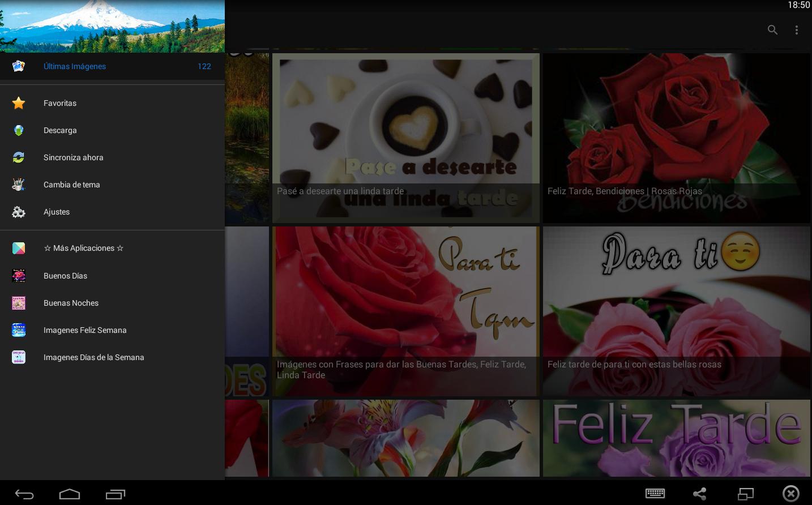Open Cambia de tema
Image resolution: width=812 pixels, height=505 pixels.
click(112, 185)
